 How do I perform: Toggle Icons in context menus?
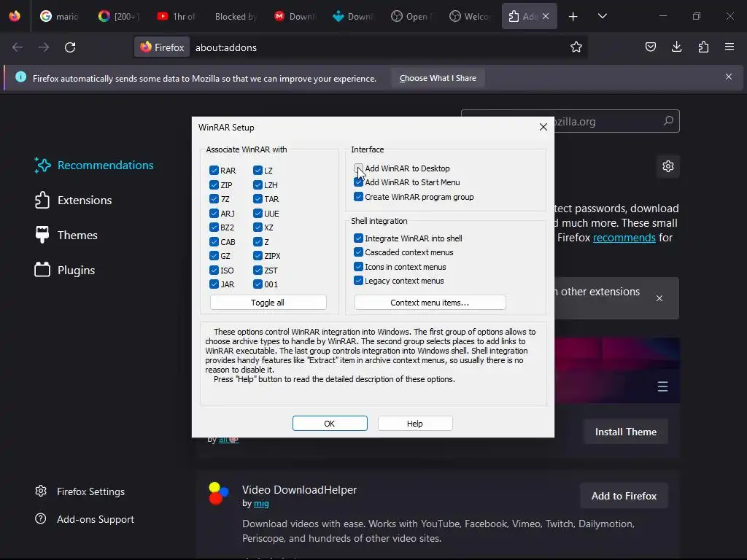tap(358, 267)
